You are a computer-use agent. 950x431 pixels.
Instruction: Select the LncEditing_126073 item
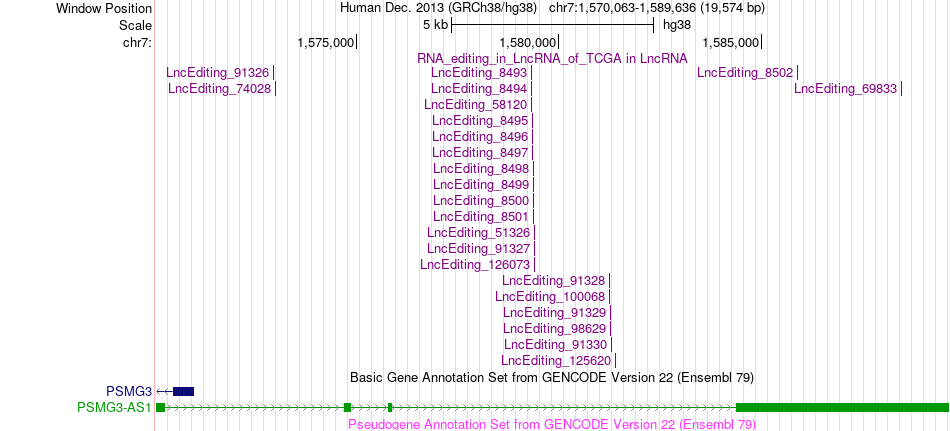click(475, 264)
